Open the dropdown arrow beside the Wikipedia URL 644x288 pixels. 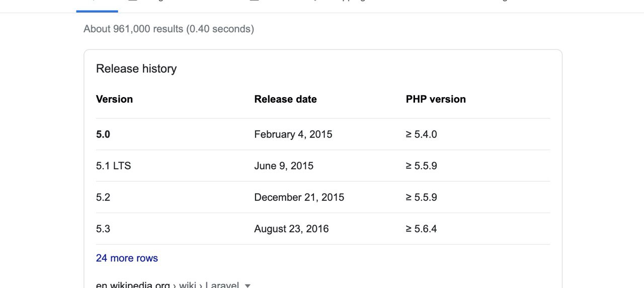(x=248, y=285)
